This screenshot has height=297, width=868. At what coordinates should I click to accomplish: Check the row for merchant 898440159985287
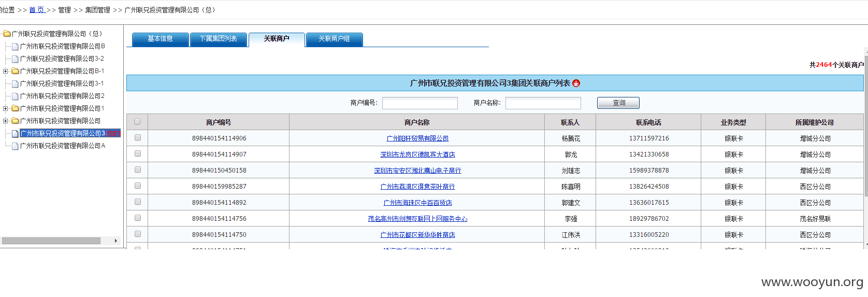(x=138, y=186)
